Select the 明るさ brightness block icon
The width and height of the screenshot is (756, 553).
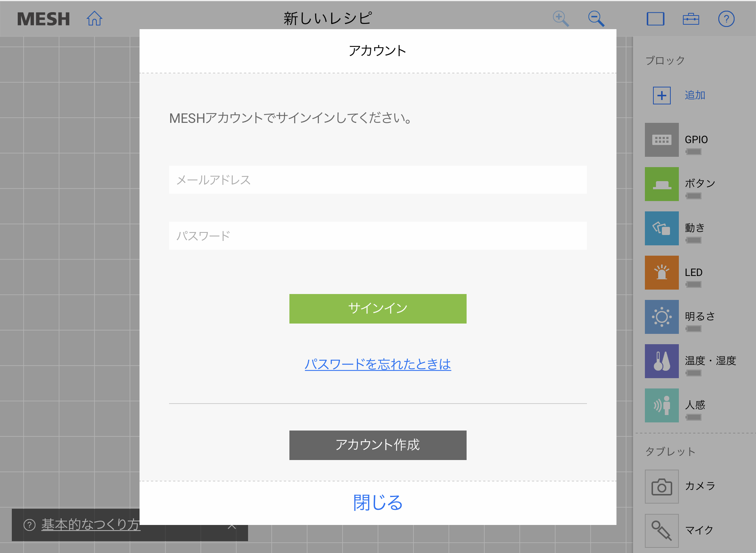click(x=662, y=317)
